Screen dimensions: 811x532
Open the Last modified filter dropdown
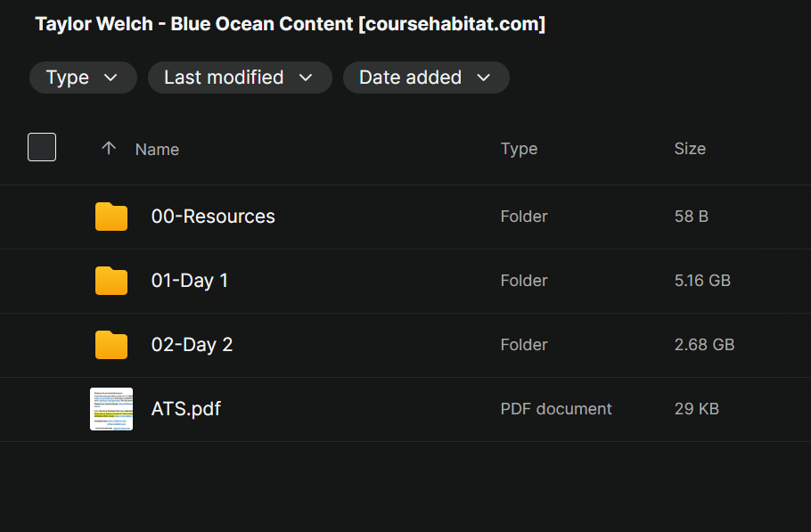pos(240,78)
